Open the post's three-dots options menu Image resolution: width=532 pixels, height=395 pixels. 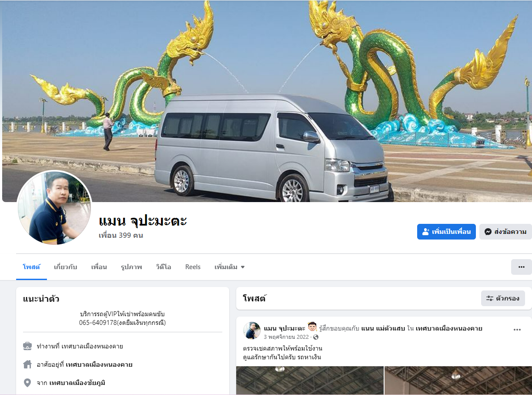pyautogui.click(x=517, y=330)
